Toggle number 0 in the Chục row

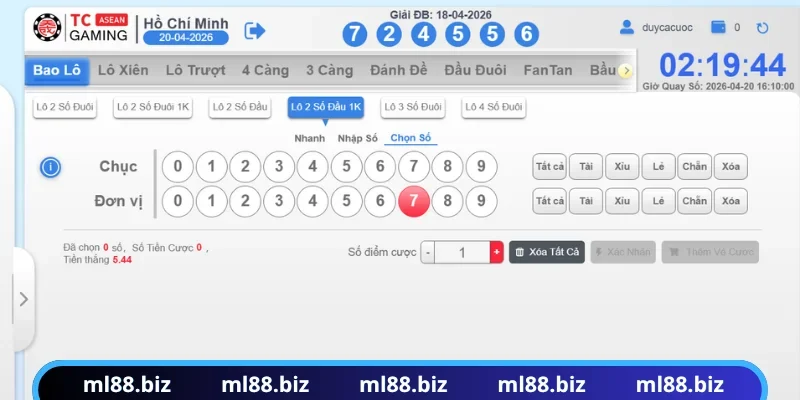click(178, 167)
